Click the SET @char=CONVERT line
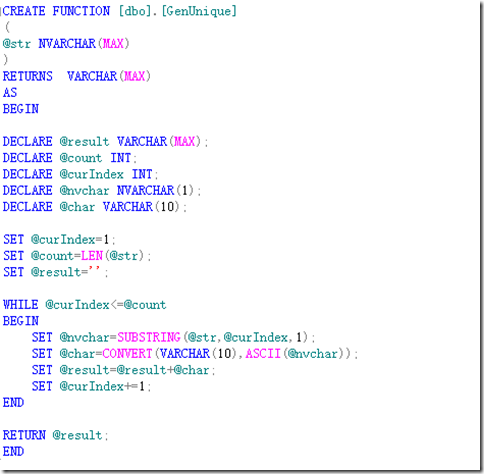 [195, 354]
